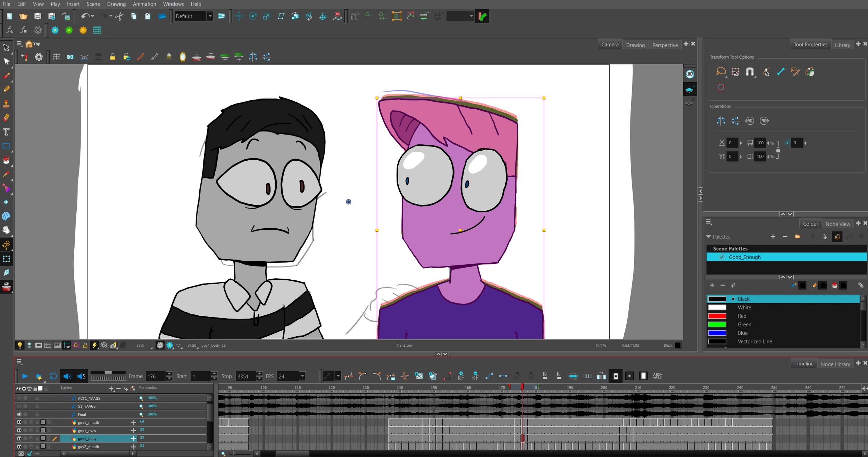Click the Lasso selection mode icon
This screenshot has width=868, height=457.
pyautogui.click(x=721, y=71)
